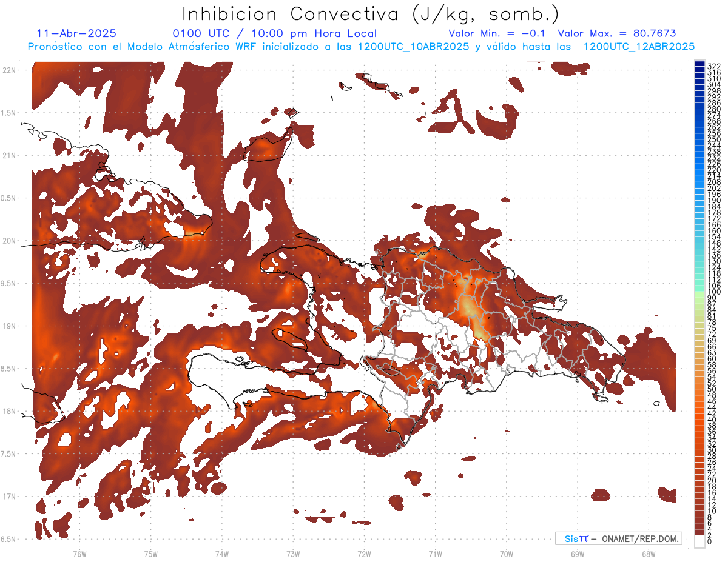Click the '18N' latitude label
Image resolution: width=728 pixels, height=562 pixels.
pos(8,411)
